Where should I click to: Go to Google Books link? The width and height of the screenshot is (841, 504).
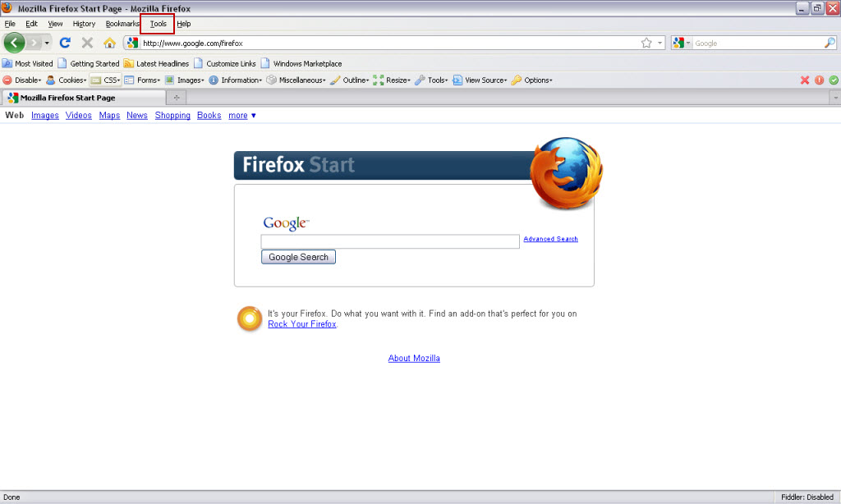pos(209,115)
